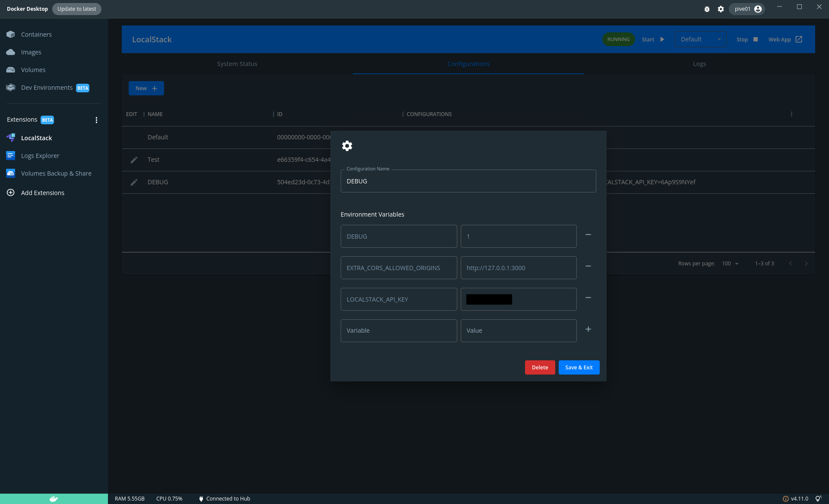The width and height of the screenshot is (829, 504).
Task: Click the red Delete button
Action: point(540,368)
